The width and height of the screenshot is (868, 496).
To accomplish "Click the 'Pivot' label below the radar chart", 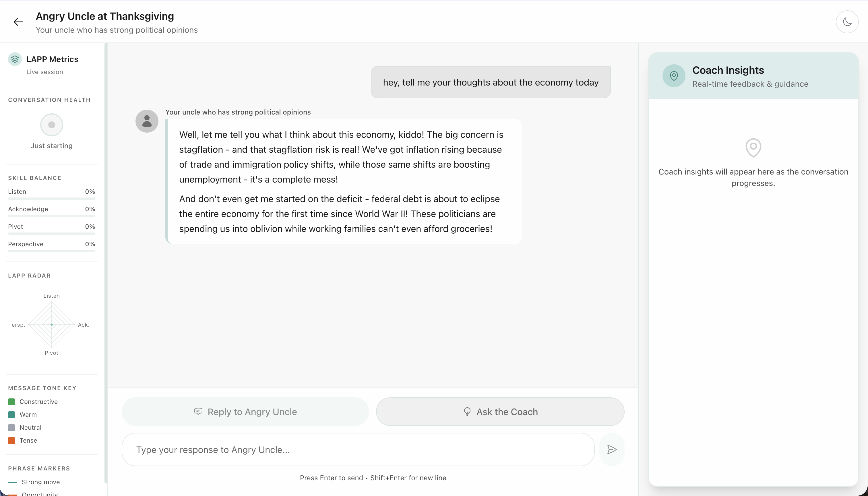I will 51,353.
